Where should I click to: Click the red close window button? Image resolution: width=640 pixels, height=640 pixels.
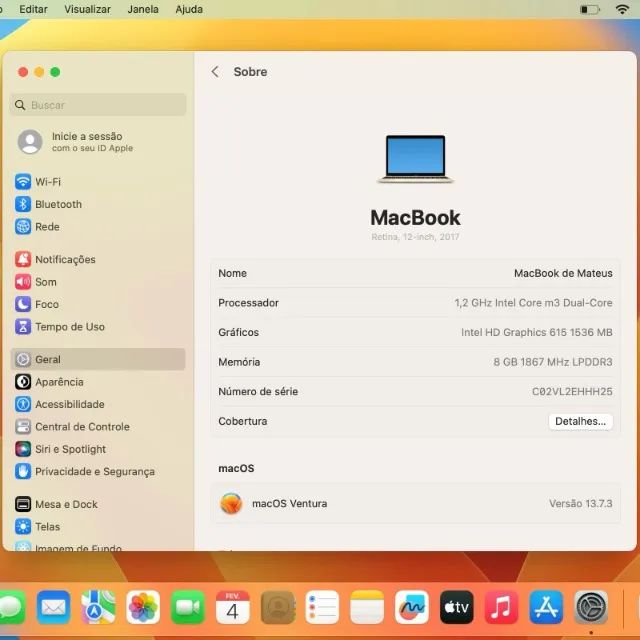[23, 72]
